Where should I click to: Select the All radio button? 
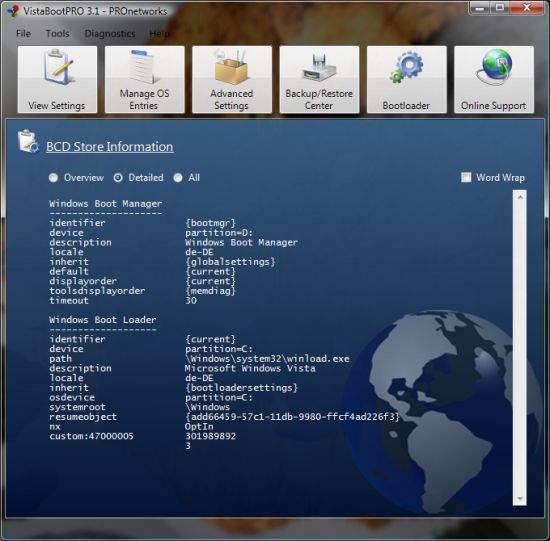[x=178, y=178]
